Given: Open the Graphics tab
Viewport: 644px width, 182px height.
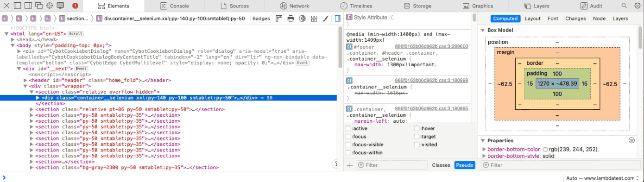Looking at the screenshot, I should [x=478, y=6].
